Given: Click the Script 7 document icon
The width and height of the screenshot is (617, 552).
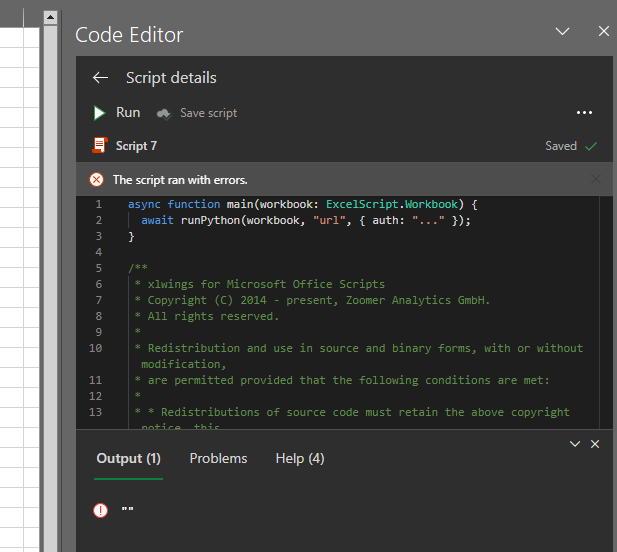Looking at the screenshot, I should point(100,146).
